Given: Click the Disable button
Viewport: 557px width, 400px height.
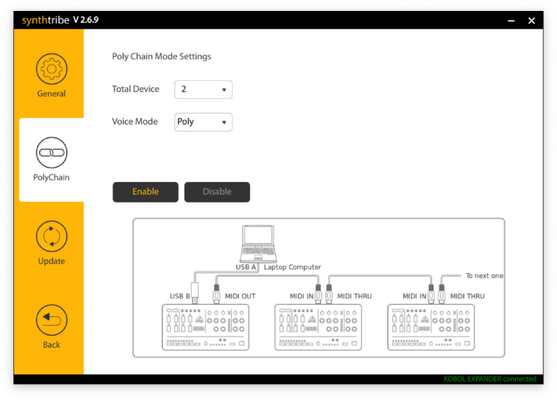Looking at the screenshot, I should coord(217,192).
